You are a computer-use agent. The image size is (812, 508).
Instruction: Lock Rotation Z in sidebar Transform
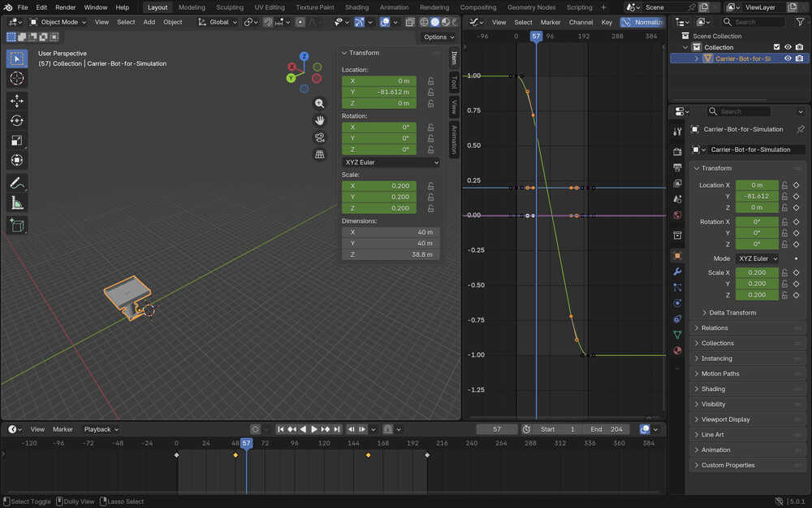[430, 150]
